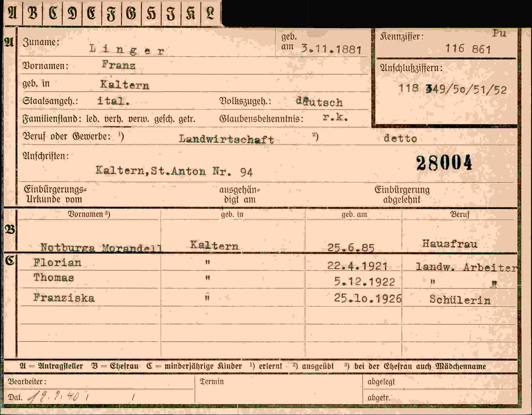
Task: Click 'Kaltern' next to 'geb. in' label
Action: pyautogui.click(x=125, y=85)
